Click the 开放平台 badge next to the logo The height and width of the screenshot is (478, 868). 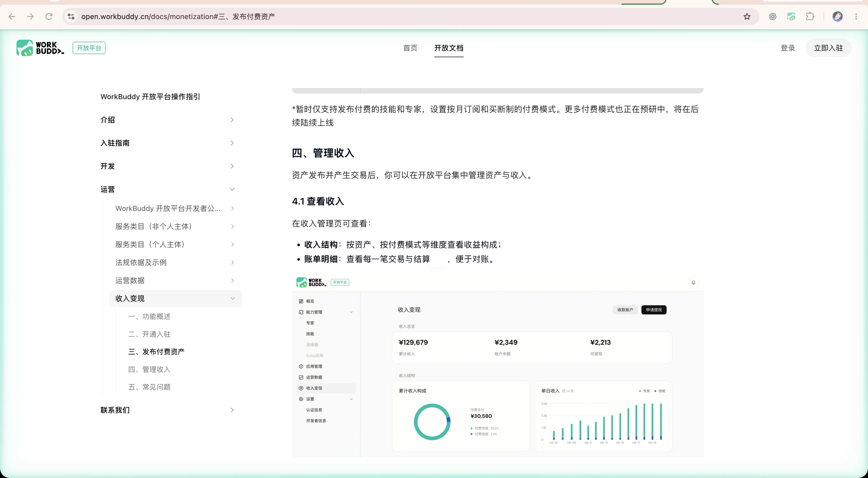point(89,48)
